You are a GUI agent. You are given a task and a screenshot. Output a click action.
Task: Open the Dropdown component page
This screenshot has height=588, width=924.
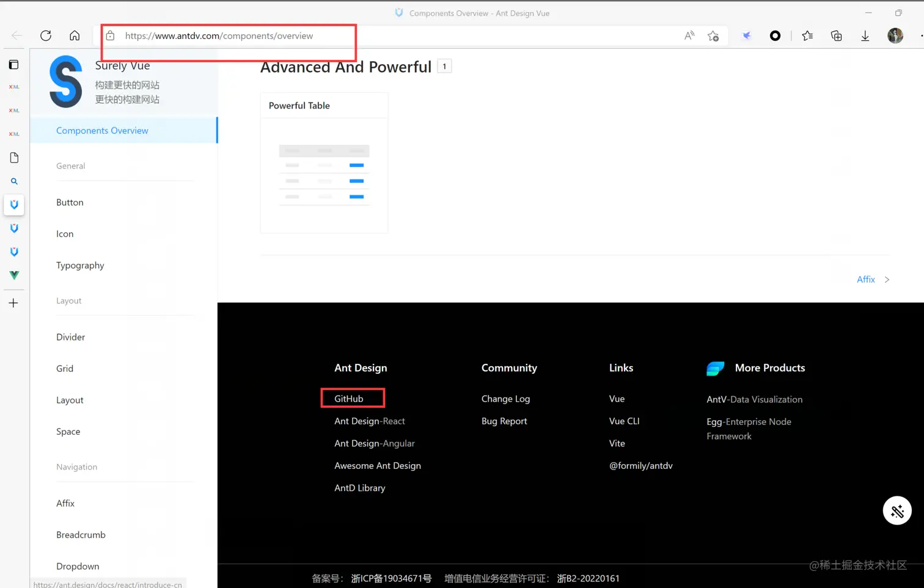[x=78, y=567]
